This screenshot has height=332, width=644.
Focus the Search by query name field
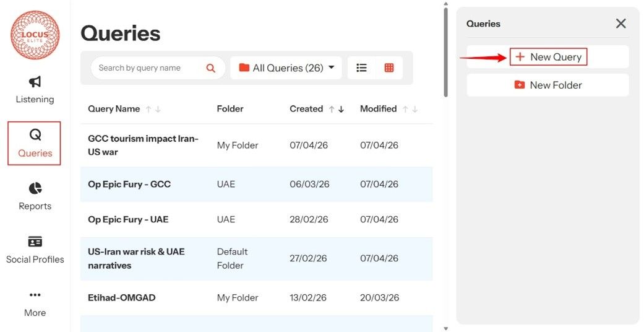[x=147, y=68]
